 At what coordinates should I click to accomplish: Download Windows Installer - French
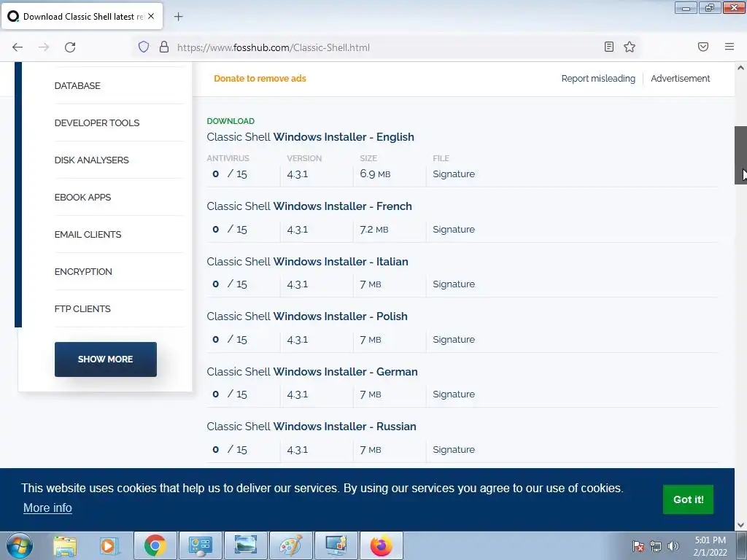coord(309,206)
